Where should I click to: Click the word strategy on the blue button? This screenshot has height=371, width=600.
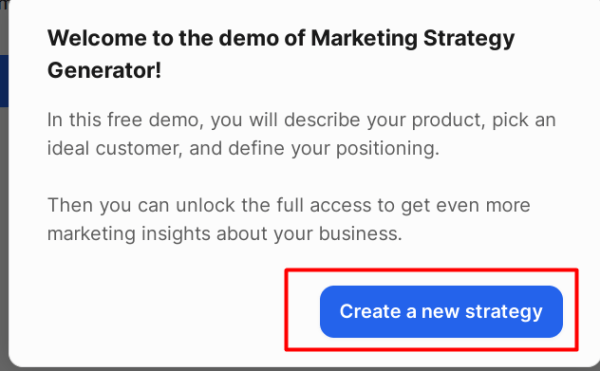point(504,312)
